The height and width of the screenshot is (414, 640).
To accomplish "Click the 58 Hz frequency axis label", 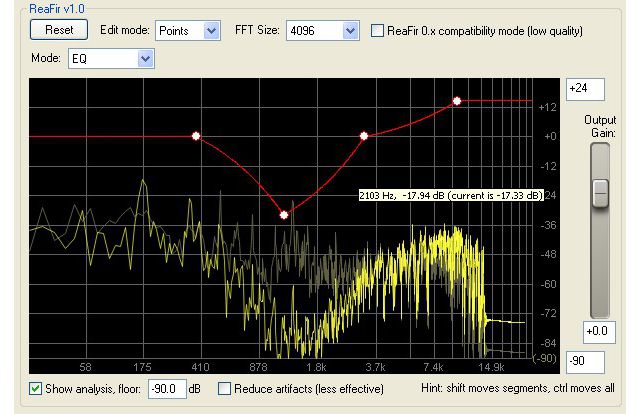I will [85, 367].
